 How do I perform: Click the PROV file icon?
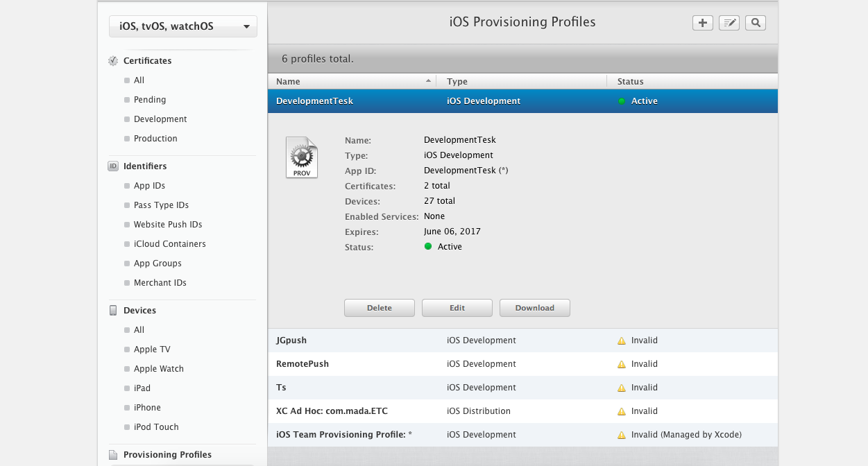point(302,158)
